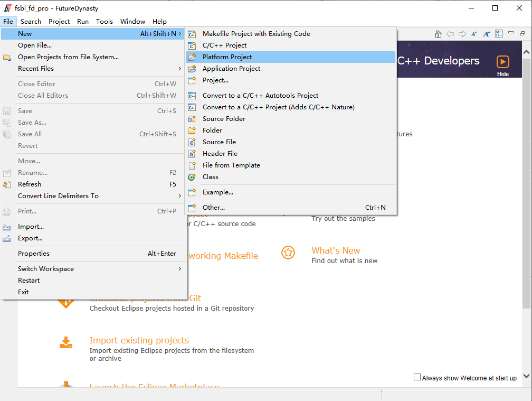Click the Welcome Home icon in toolbar
532x401 pixels.
[438, 34]
